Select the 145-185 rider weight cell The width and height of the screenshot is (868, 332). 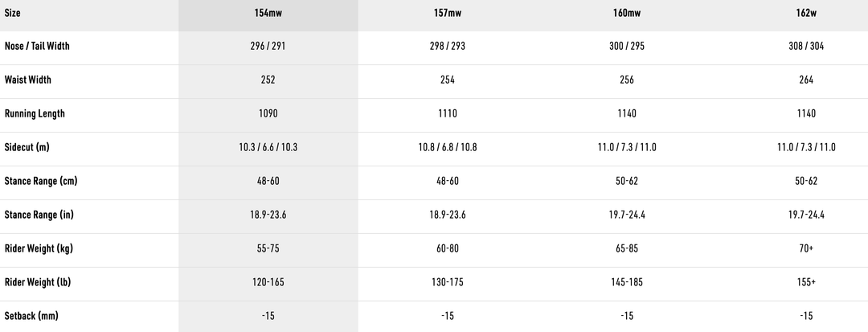[x=627, y=283]
